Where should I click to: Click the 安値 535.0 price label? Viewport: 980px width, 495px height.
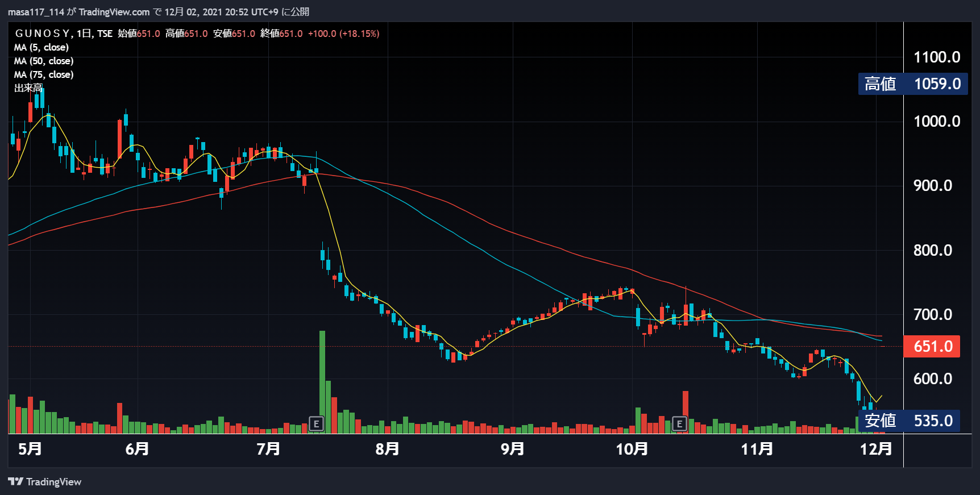[x=909, y=421]
